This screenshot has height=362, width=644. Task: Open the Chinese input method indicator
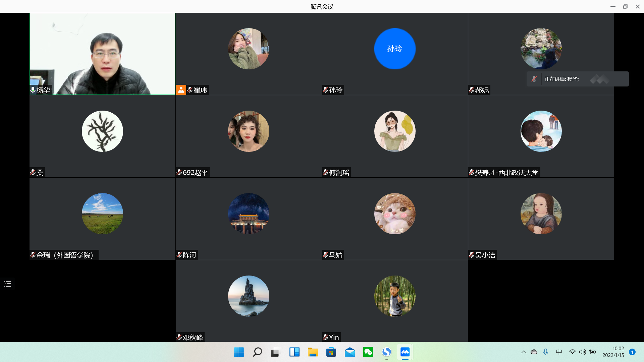click(x=559, y=352)
